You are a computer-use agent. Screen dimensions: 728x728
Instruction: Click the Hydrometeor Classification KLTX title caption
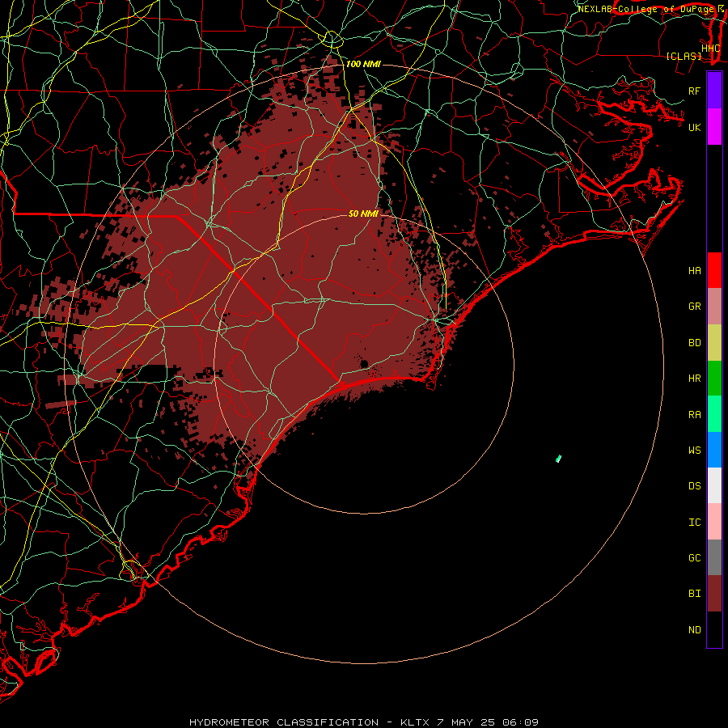pos(363,722)
